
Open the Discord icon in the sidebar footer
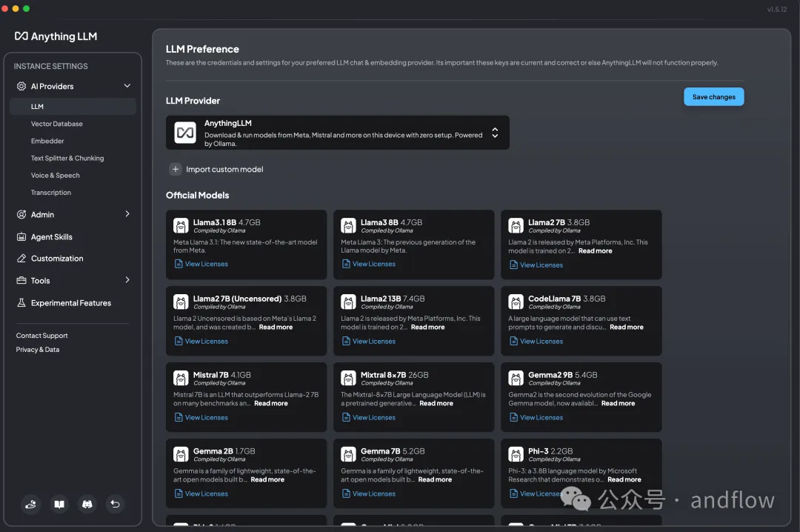coord(87,505)
